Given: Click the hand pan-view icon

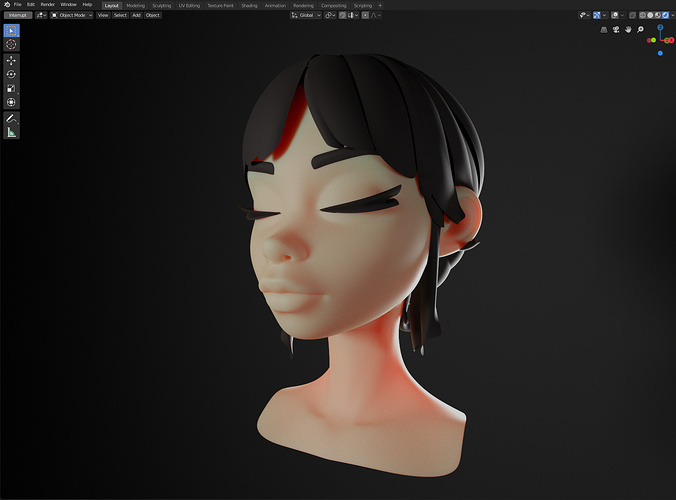Looking at the screenshot, I should [x=628, y=29].
